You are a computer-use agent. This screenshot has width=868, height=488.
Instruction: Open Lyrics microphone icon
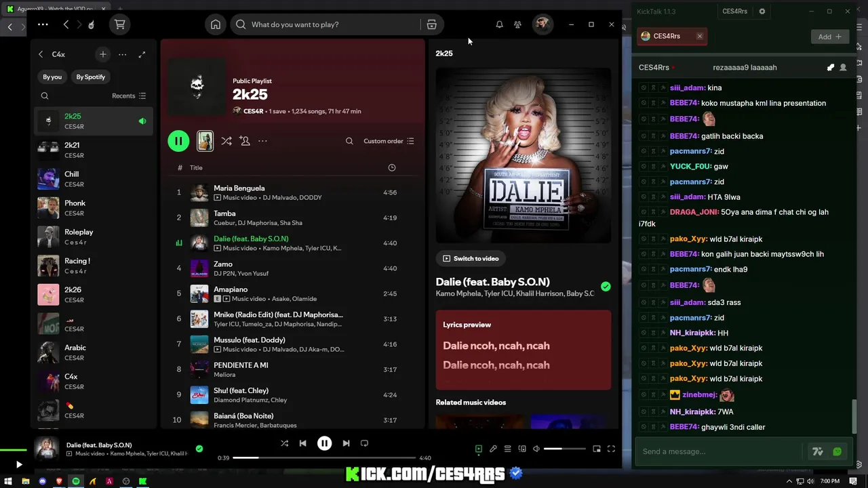(x=493, y=449)
